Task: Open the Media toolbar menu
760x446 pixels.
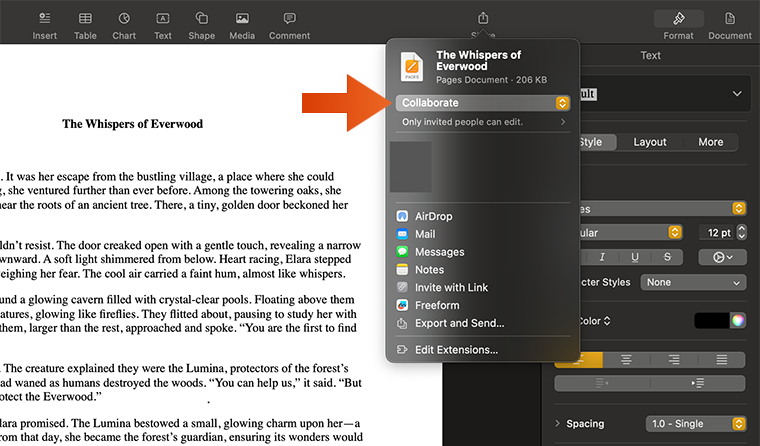Action: tap(242, 25)
